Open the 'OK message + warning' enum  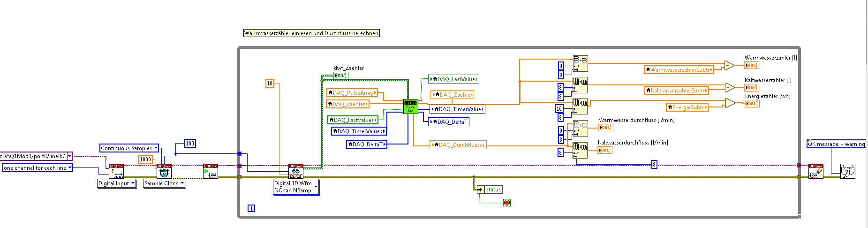coord(836,144)
